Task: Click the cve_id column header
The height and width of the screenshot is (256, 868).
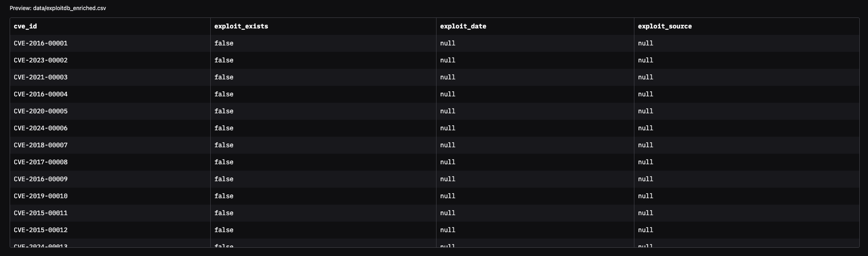Action: tap(25, 26)
